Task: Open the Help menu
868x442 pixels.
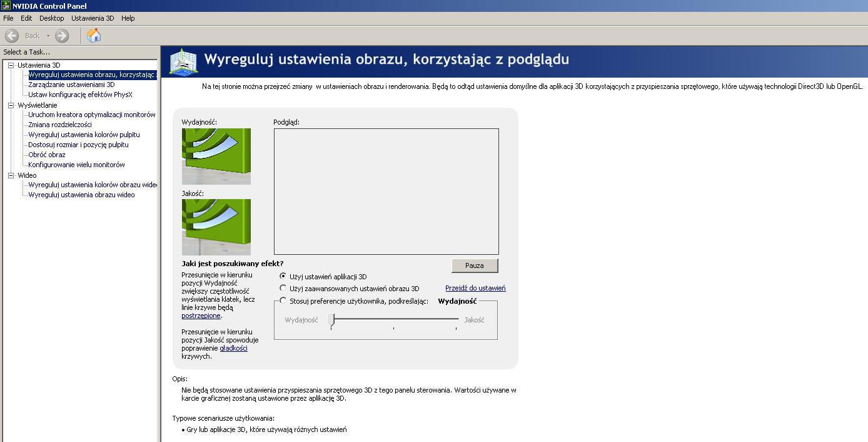Action: pyautogui.click(x=128, y=18)
